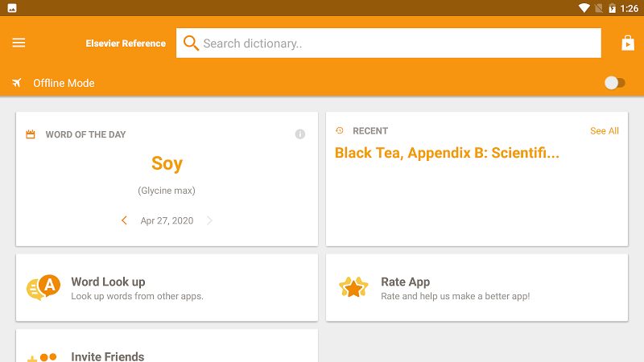Open recent entry Black Tea, Appendix B
This screenshot has width=644, height=362.
tap(447, 153)
